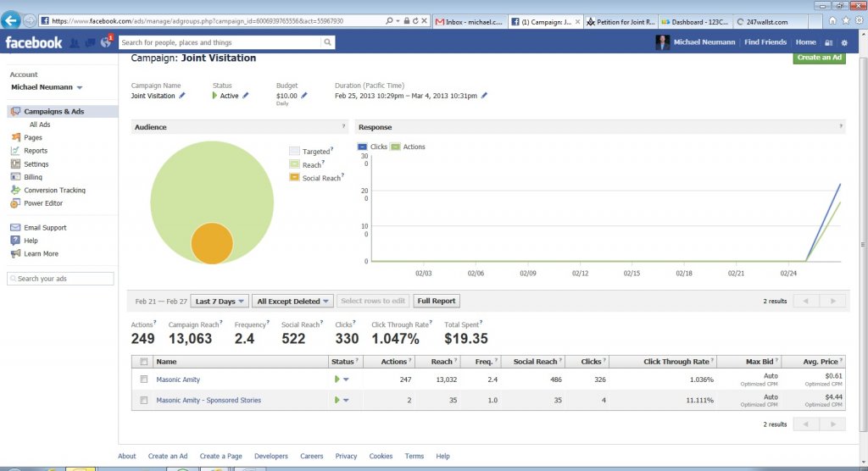Select All Ads in sidebar
Image resolution: width=868 pixels, height=471 pixels.
40,125
